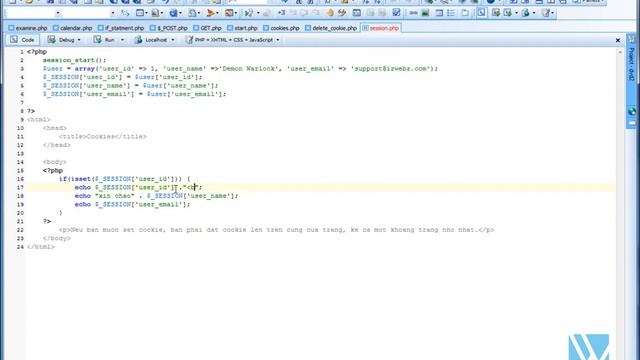This screenshot has height=360, width=640.
Task: Click the globe icon on the right sidebar
Action: 632,111
